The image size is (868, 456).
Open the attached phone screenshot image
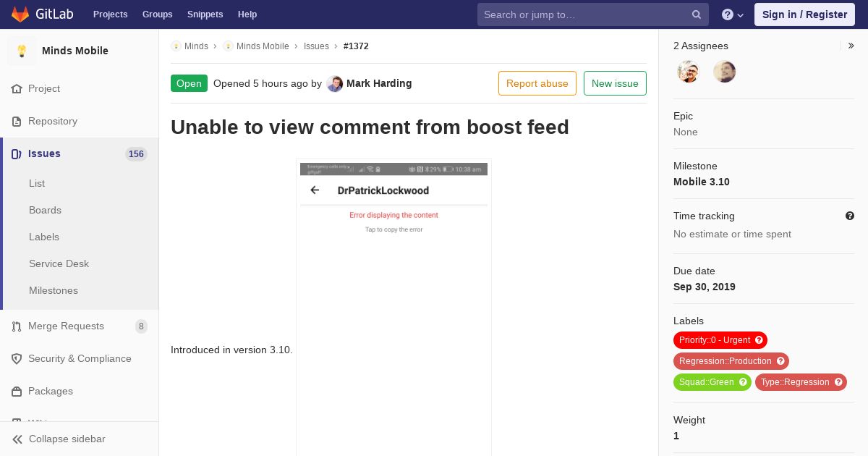(393, 308)
